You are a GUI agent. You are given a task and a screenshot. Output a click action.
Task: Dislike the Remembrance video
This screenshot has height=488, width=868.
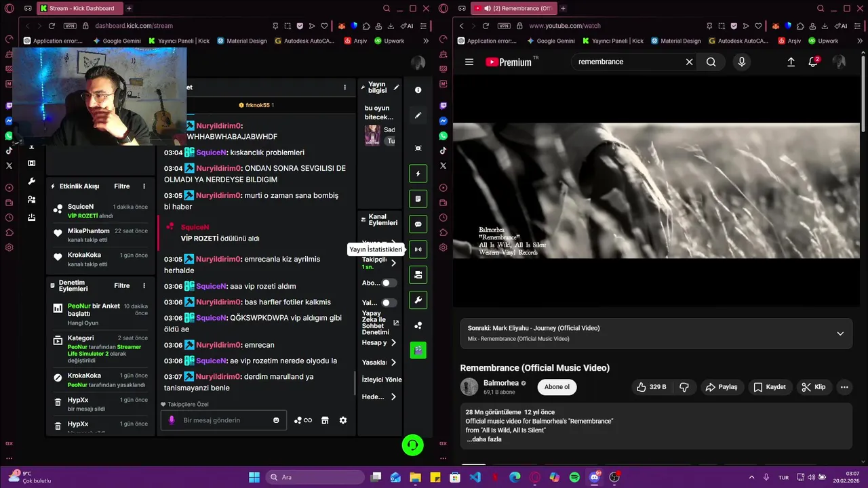[684, 387]
